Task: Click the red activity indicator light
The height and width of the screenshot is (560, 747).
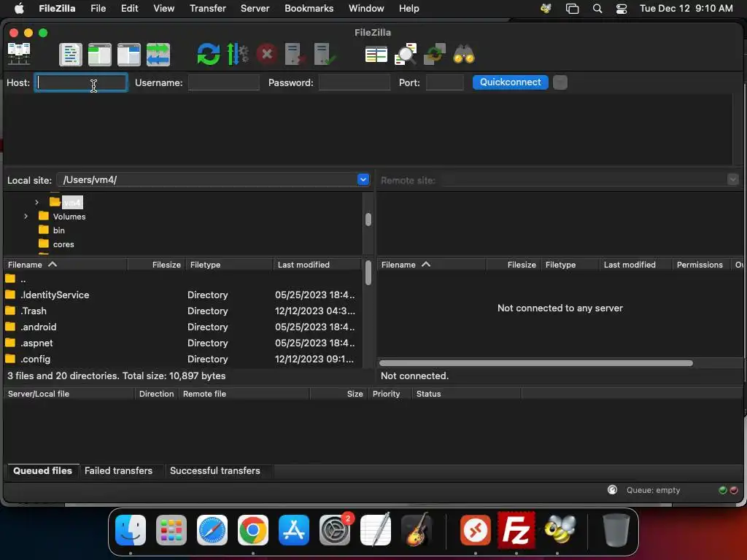Action: pyautogui.click(x=734, y=490)
